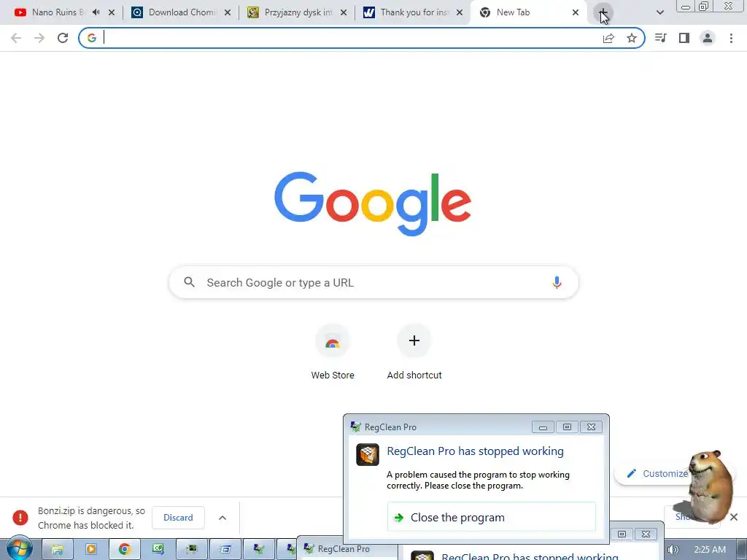Dismiss the downloads bar with X
Viewport: 747px width, 560px height.
point(734,517)
